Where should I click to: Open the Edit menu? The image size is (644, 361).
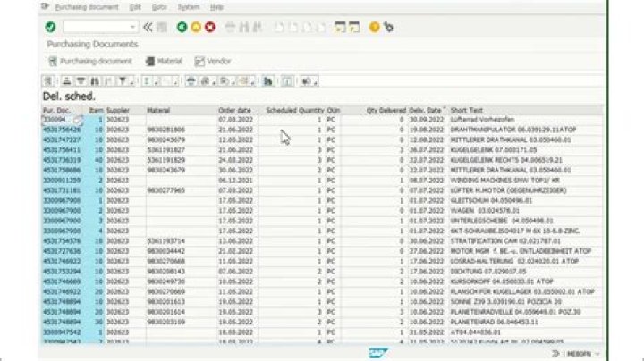(x=135, y=7)
